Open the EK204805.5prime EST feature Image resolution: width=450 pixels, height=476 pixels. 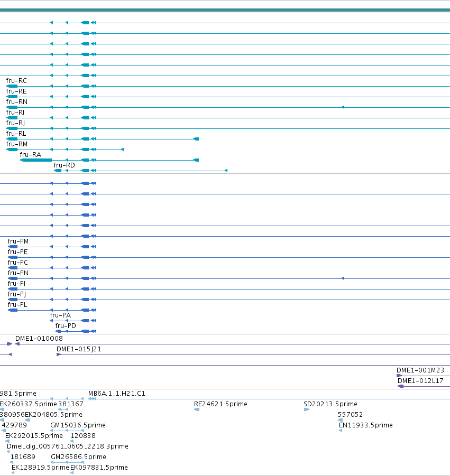click(x=53, y=415)
